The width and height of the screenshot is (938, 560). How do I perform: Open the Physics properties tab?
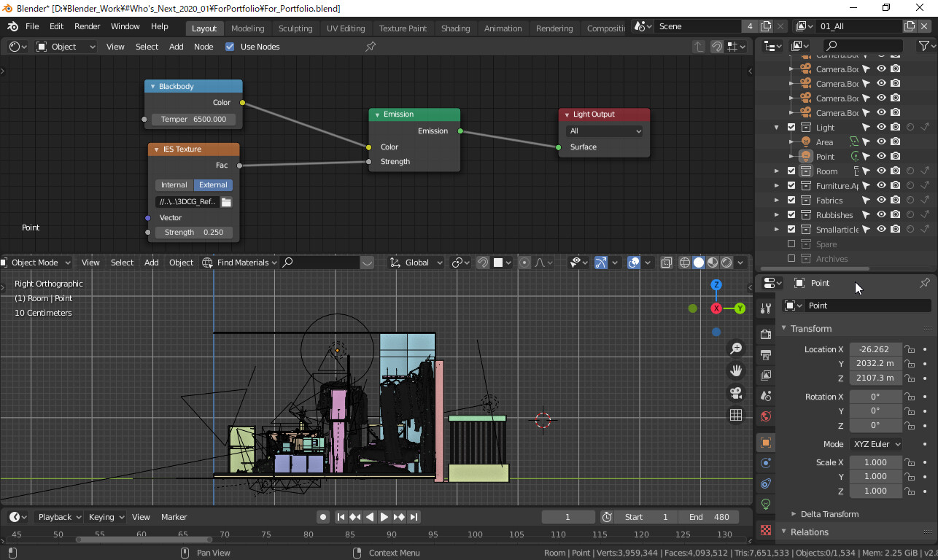pyautogui.click(x=765, y=463)
